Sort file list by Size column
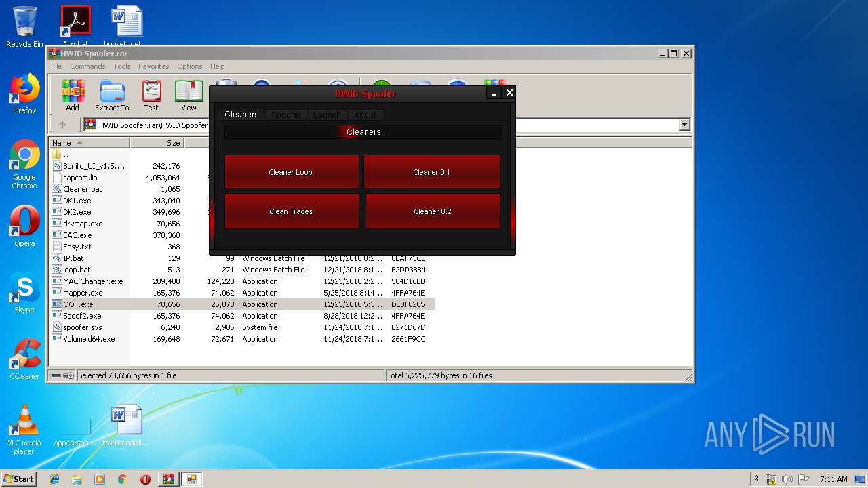Viewport: 868px width, 488px height. 157,143
